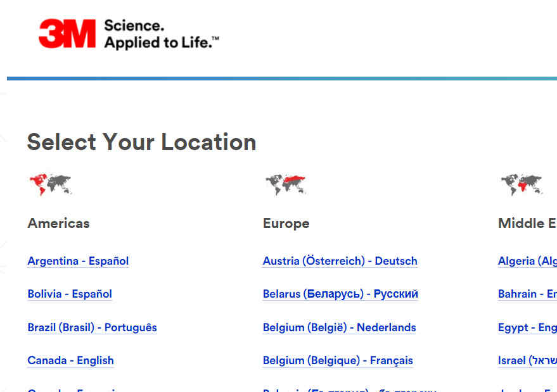Viewport: 557px width, 392px height.
Task: Open the Bahrain location link
Action: [x=527, y=294]
